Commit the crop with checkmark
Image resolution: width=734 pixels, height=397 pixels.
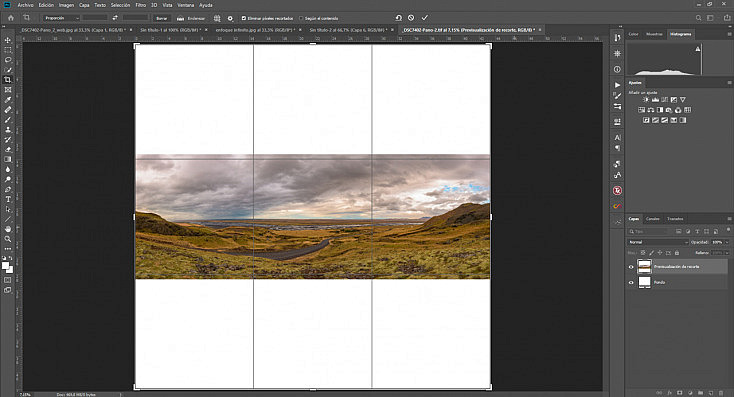click(x=425, y=18)
